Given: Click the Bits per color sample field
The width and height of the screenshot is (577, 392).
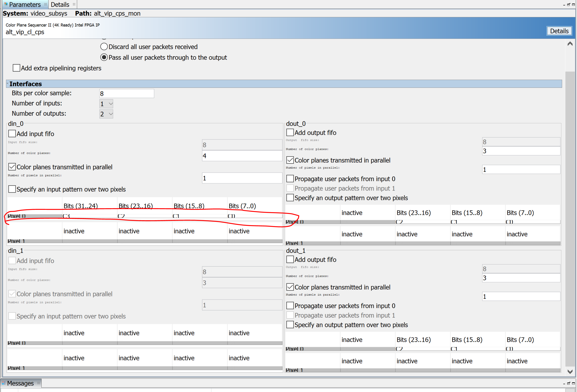Looking at the screenshot, I should (x=127, y=94).
